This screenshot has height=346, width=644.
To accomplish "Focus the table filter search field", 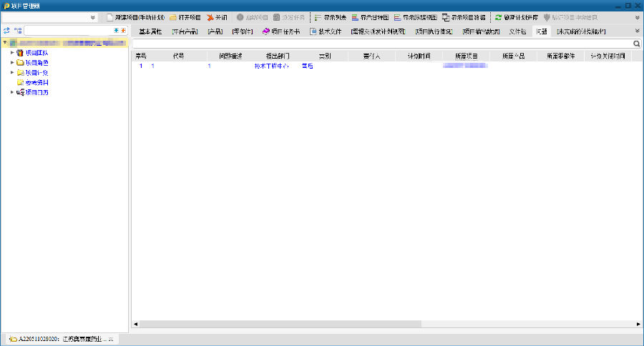I will click(x=383, y=44).
